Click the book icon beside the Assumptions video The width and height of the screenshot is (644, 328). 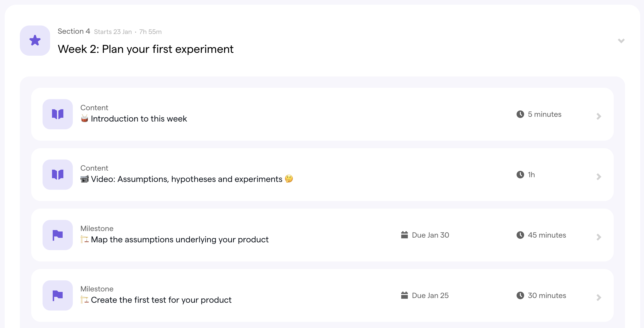pos(57,174)
